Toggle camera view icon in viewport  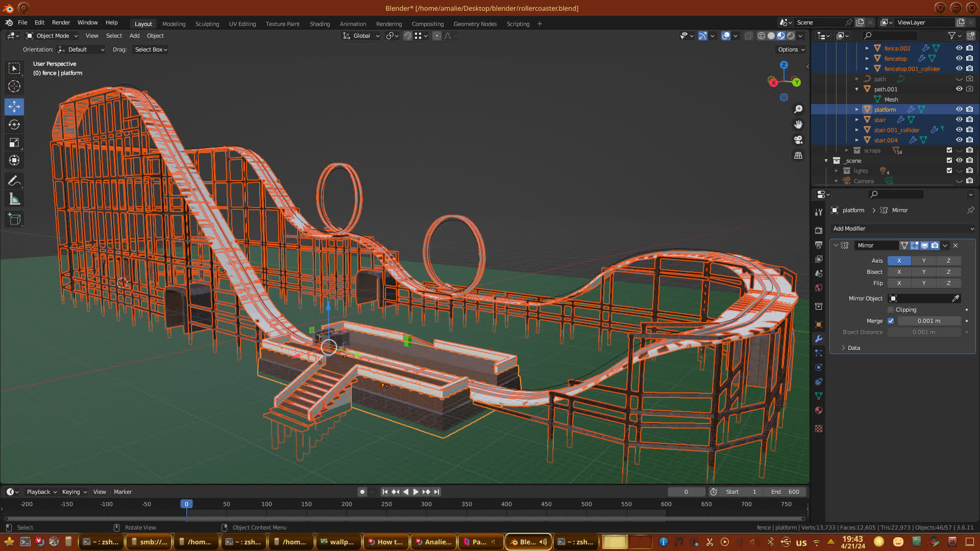coord(798,140)
